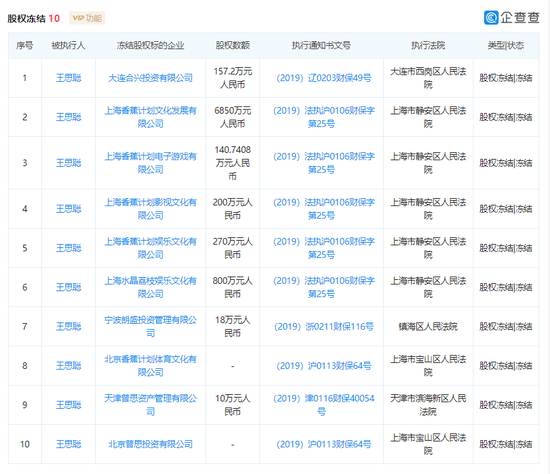Select 上海市静安区人民法院 in row 2
The width and height of the screenshot is (550, 474).
[428, 117]
